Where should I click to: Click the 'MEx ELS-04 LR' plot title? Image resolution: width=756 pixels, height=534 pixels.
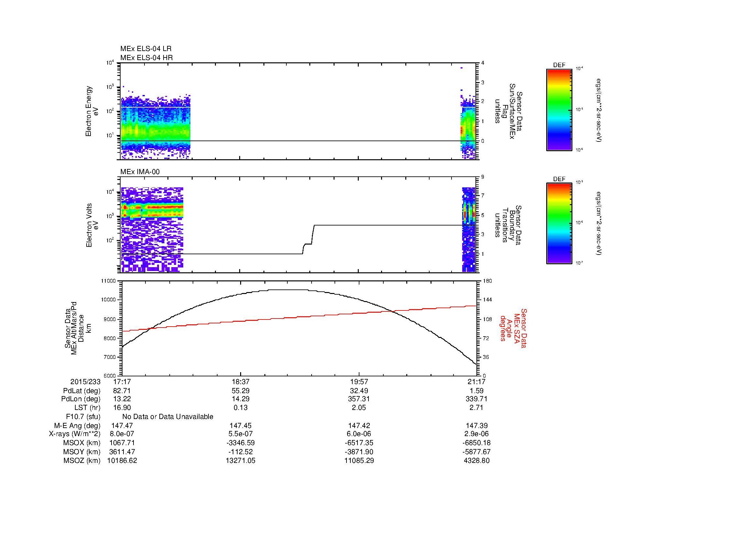coord(146,49)
